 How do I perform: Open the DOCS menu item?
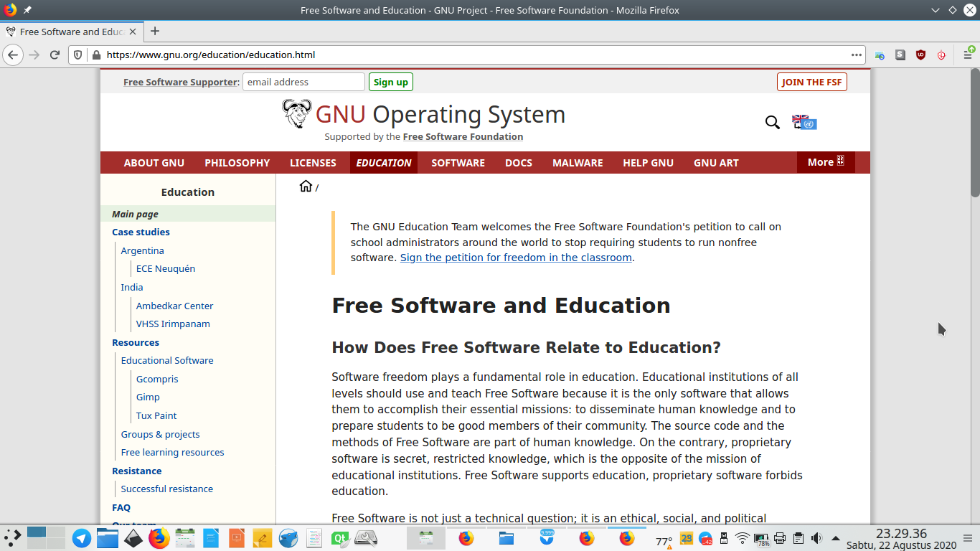519,163
